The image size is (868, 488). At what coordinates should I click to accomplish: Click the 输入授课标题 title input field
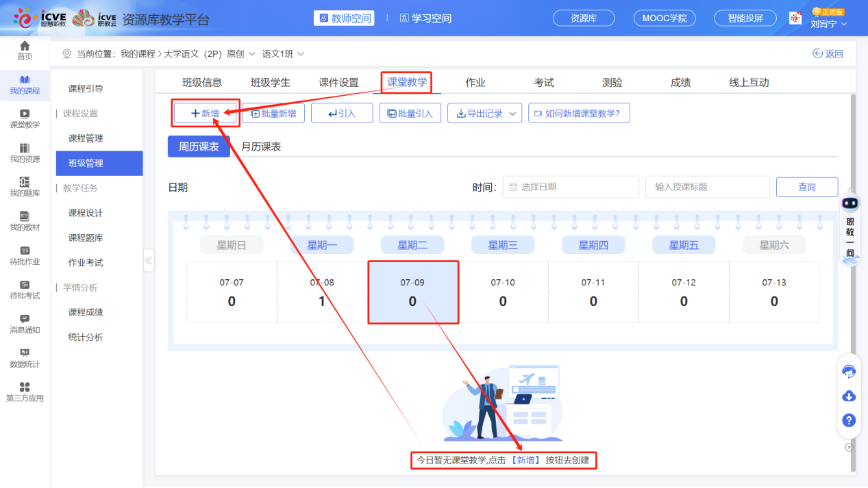[x=707, y=187]
